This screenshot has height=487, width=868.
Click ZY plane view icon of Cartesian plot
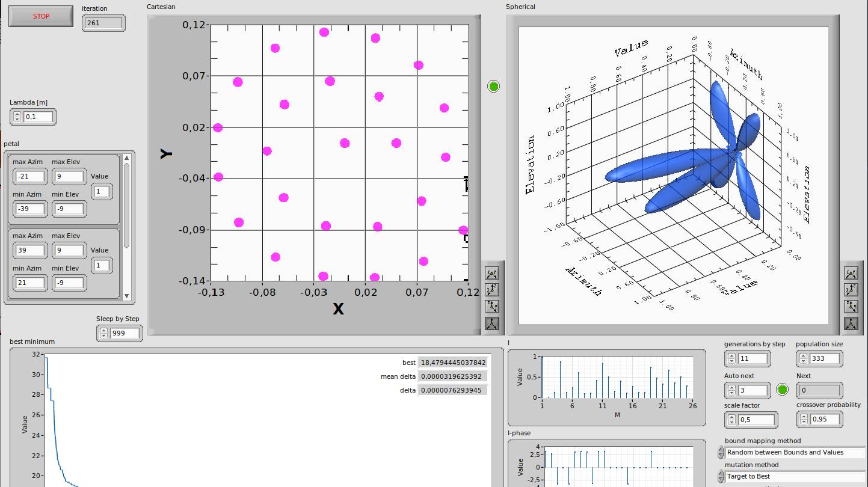click(x=491, y=307)
